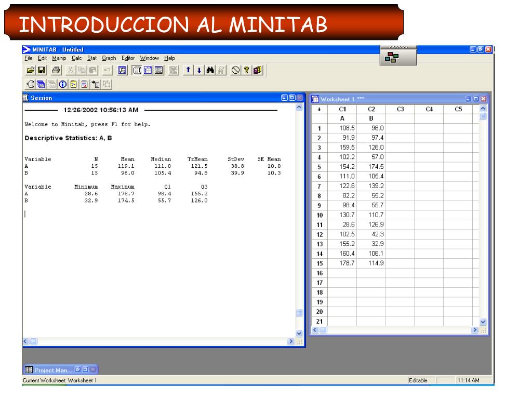Click worksheet cell with value 108.5
532x399 pixels.
[342, 128]
